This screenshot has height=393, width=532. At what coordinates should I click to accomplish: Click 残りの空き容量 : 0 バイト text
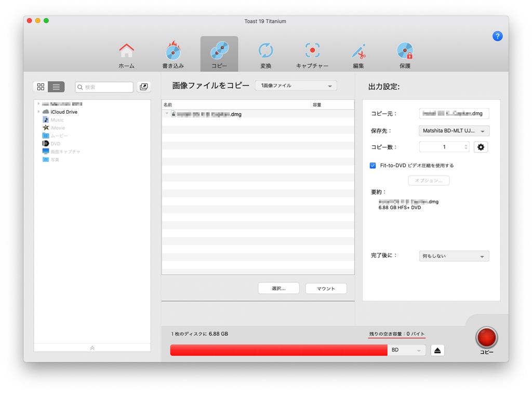click(x=396, y=334)
